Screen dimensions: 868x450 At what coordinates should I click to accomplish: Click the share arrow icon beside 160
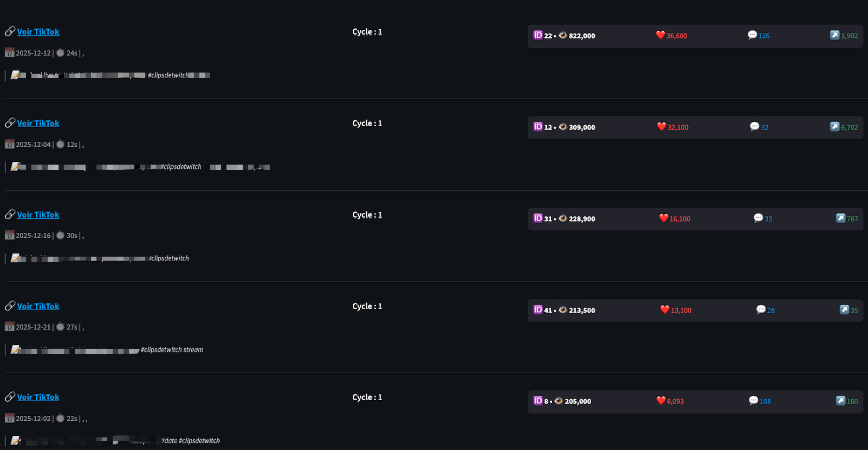[x=840, y=401]
